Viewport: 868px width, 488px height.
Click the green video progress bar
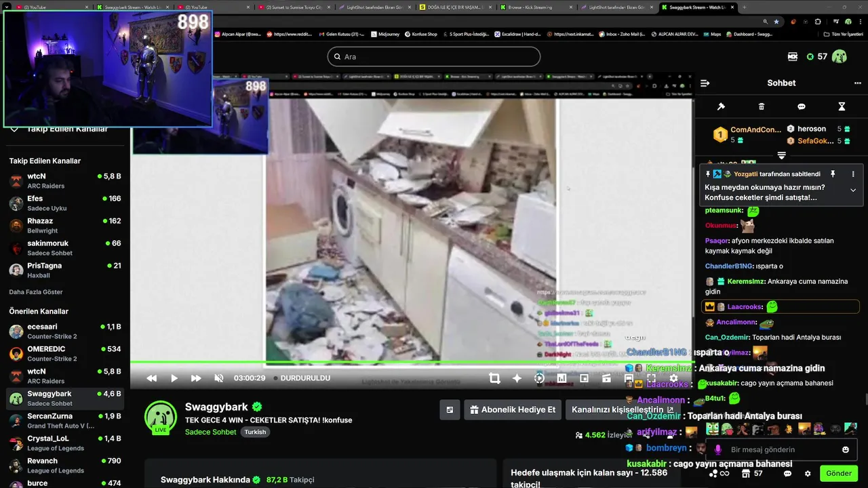(412, 363)
